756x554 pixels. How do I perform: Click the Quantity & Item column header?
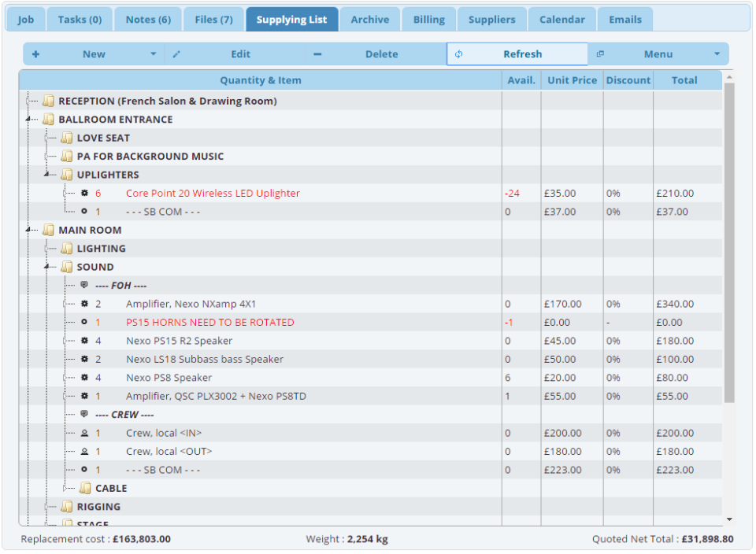(261, 80)
